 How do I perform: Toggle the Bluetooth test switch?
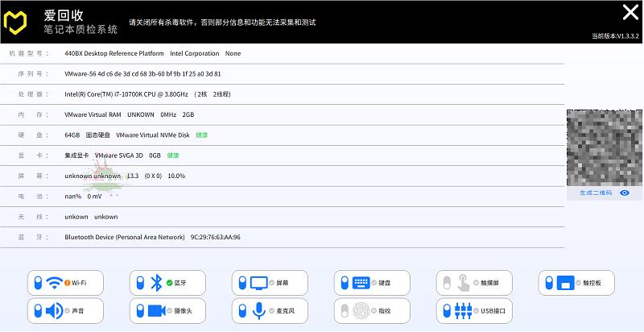tap(138, 283)
